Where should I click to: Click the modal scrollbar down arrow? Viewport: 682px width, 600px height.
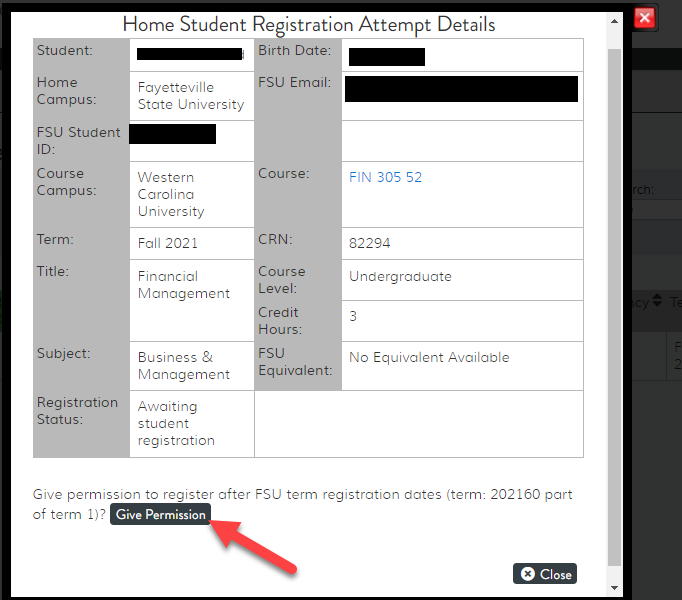pyautogui.click(x=615, y=589)
